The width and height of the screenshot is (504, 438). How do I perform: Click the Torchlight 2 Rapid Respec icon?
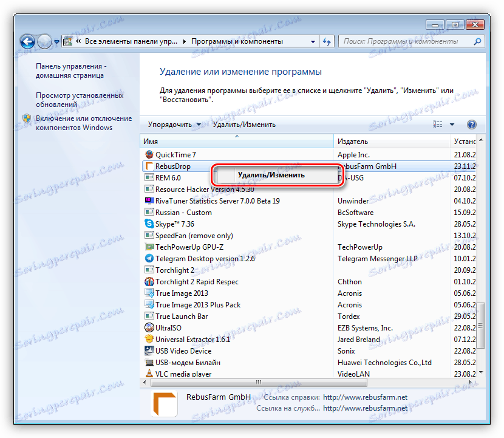click(149, 282)
